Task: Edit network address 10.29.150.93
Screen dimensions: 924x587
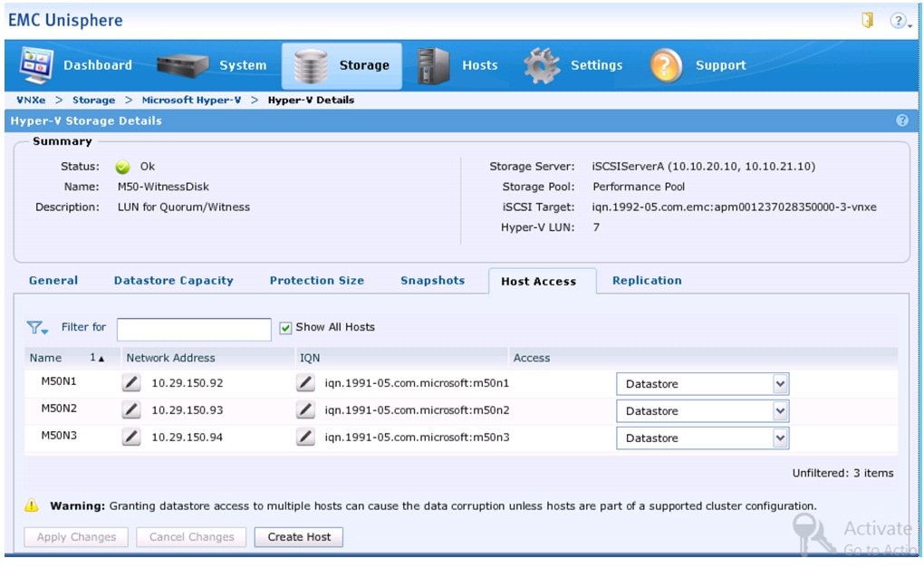Action: click(130, 410)
